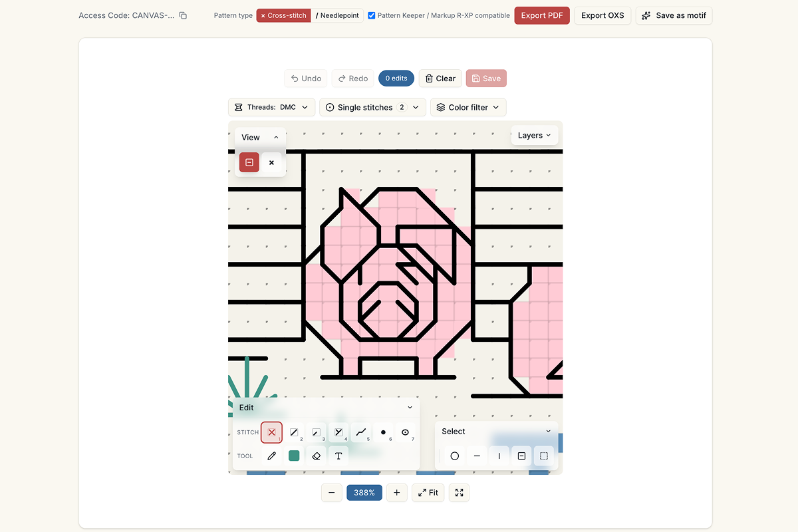Toggle Pattern Keeper compatible checkbox

372,15
